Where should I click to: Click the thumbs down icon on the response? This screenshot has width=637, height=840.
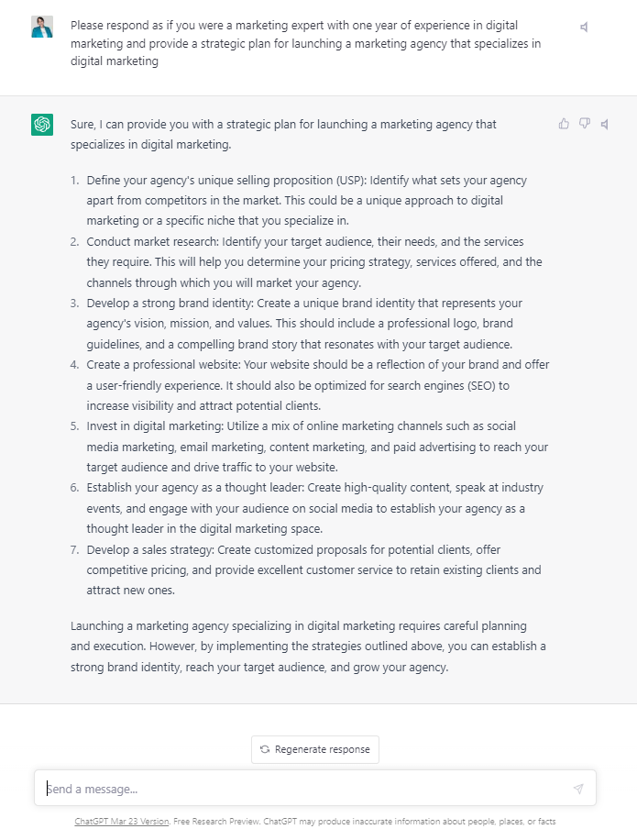[585, 124]
